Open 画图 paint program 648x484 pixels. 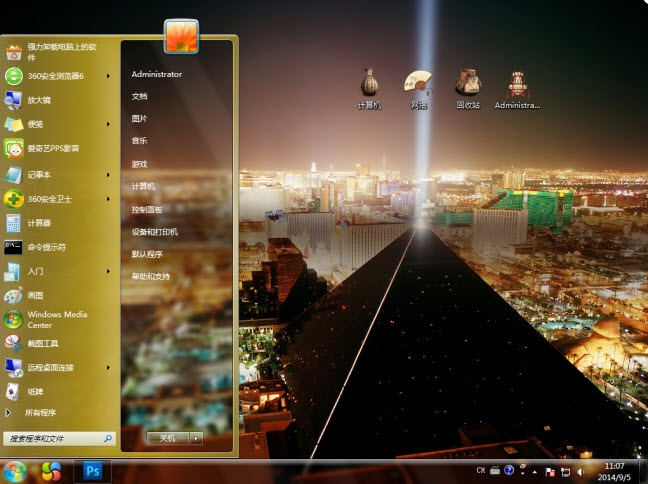tap(36, 295)
